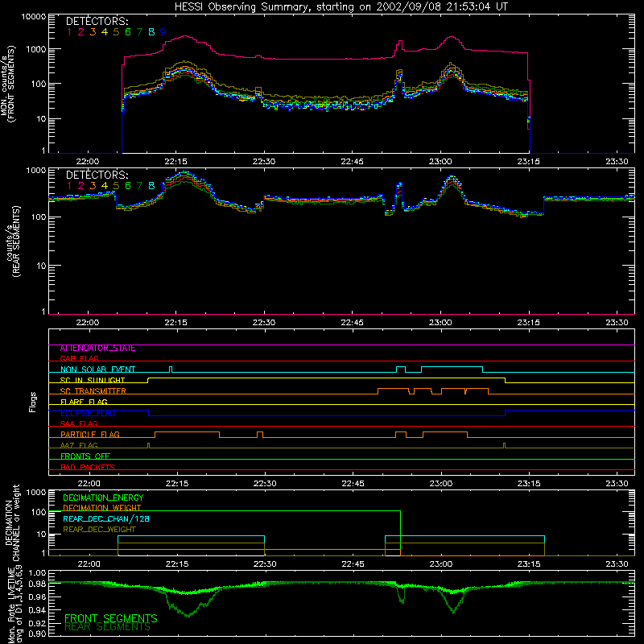Screen dimensions: 644x644
Task: Select the ECLIPSE_FLAG label
Action: coord(88,413)
